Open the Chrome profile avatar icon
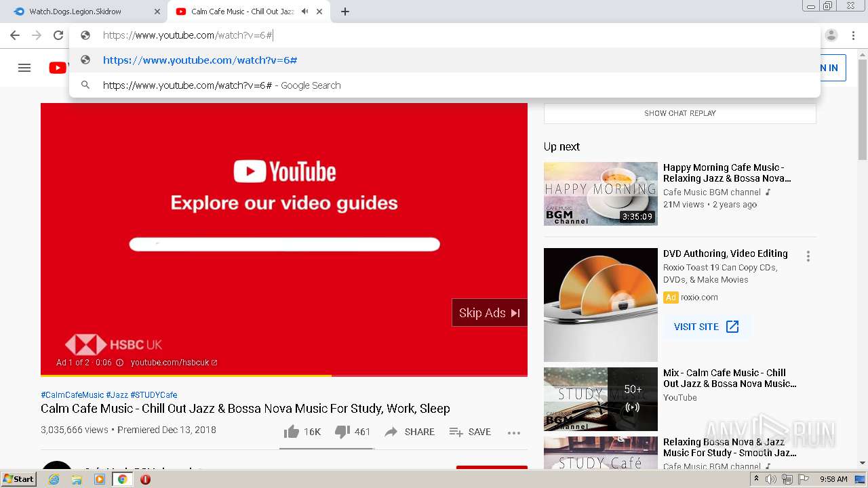Viewport: 868px width, 488px height. 831,35
